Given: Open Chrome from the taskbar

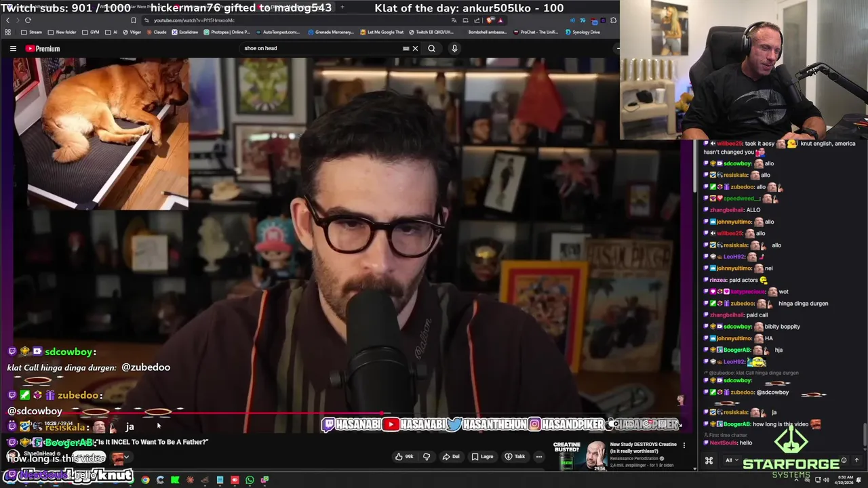Looking at the screenshot, I should click(x=145, y=480).
